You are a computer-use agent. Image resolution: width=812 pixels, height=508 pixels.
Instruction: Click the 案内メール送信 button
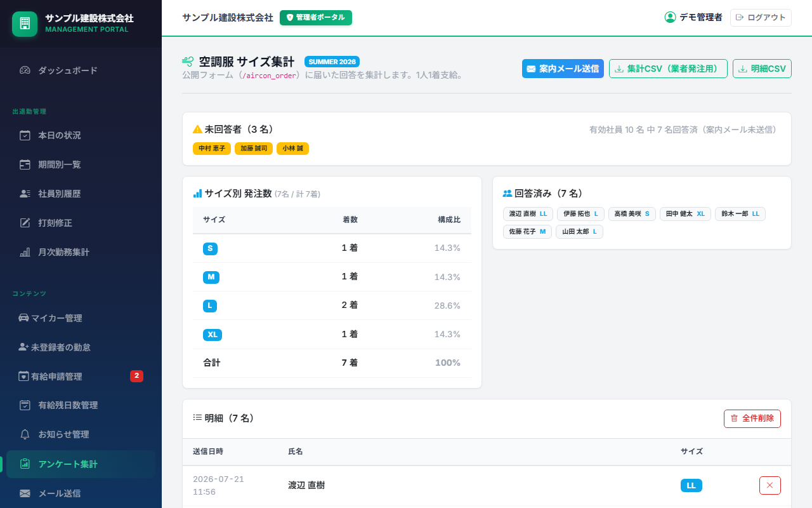[x=563, y=69]
